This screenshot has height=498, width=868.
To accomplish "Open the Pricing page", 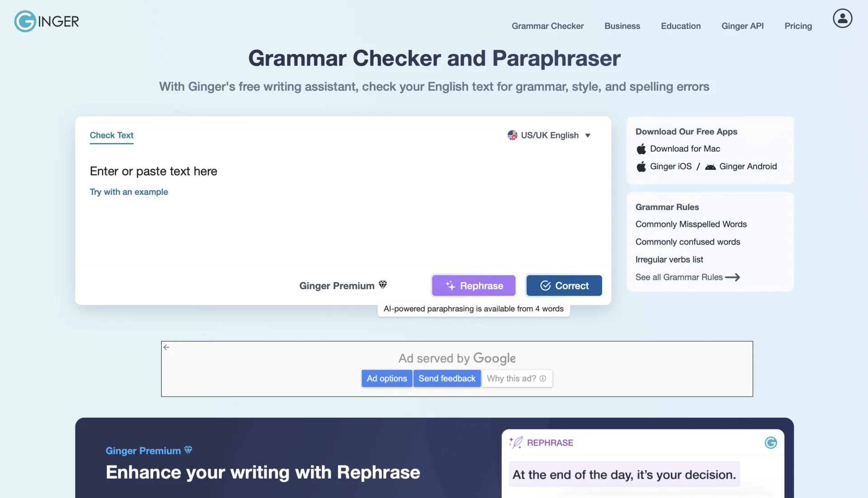I will 798,26.
